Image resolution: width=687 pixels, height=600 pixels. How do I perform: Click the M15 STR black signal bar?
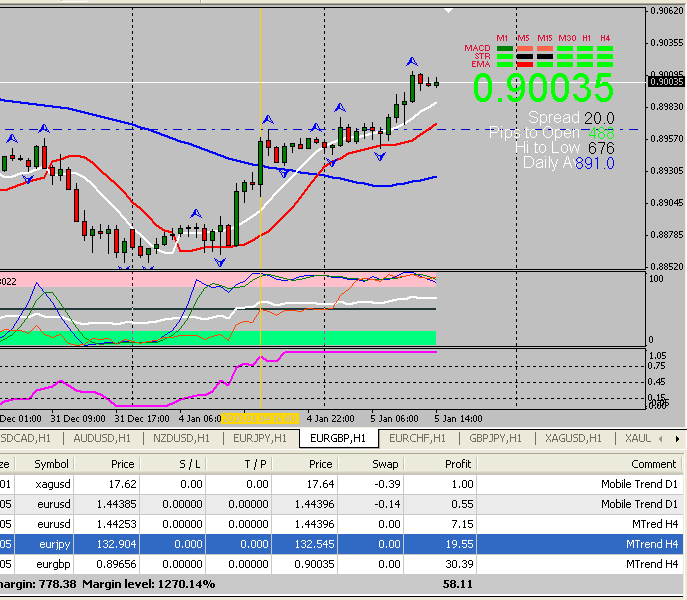pos(545,56)
